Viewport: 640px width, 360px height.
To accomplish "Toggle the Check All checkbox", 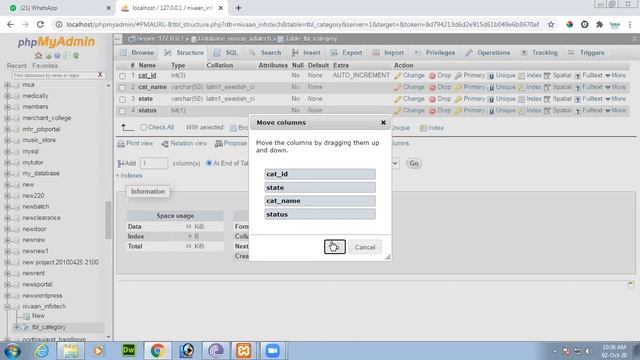I will pyautogui.click(x=143, y=127).
